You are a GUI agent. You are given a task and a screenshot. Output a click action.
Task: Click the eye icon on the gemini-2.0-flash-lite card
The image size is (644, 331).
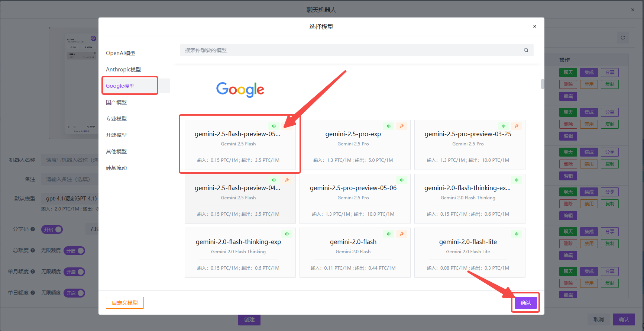(x=517, y=234)
